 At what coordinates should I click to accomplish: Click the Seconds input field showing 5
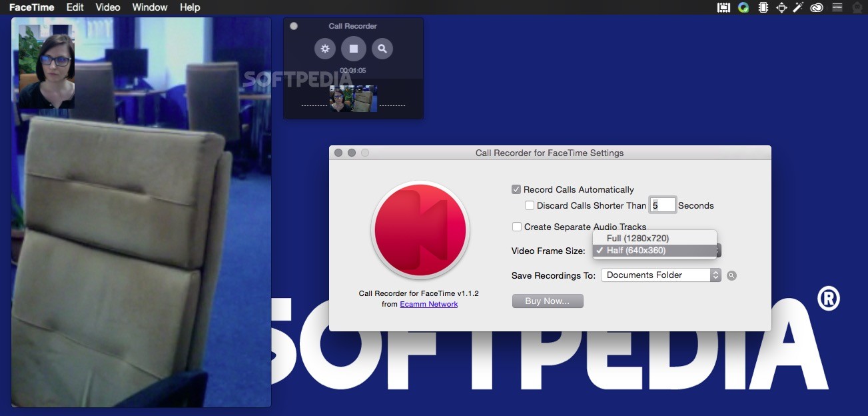[x=663, y=205]
